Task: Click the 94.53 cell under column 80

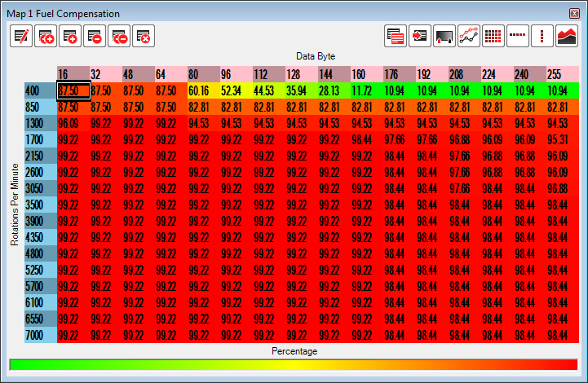Action: pos(204,123)
